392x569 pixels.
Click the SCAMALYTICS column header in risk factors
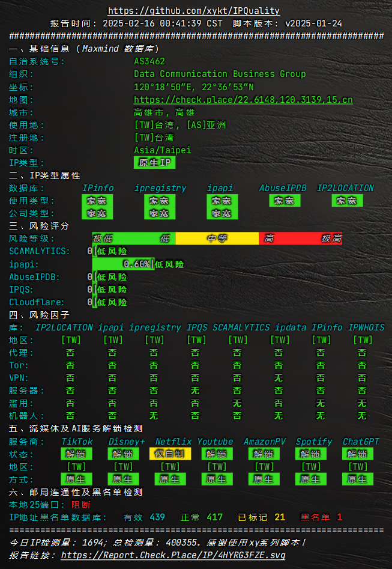click(241, 327)
